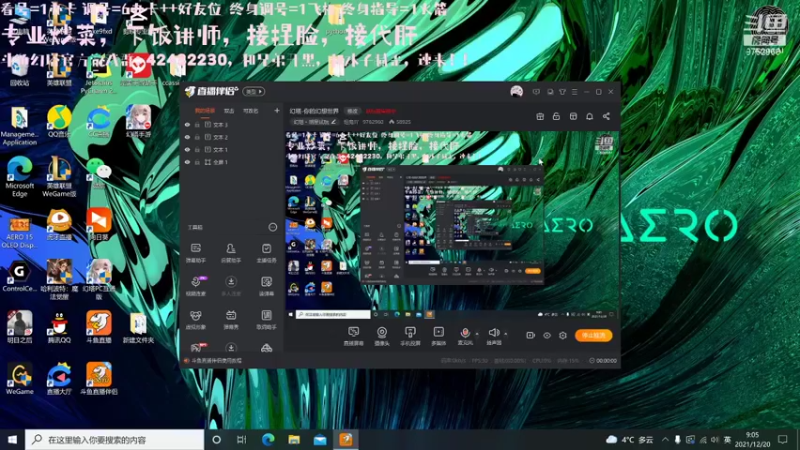Add a new scene with plus icon
Screen dimensions: 800x450
tap(277, 110)
